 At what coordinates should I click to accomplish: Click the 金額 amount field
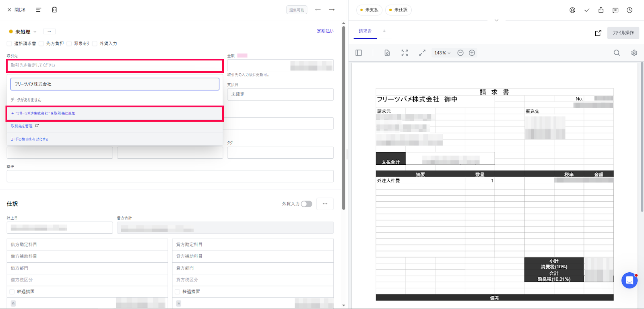(280, 65)
